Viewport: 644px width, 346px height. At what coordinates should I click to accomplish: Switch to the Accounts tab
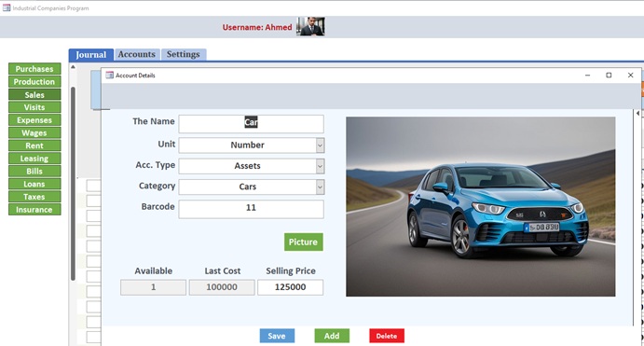137,54
